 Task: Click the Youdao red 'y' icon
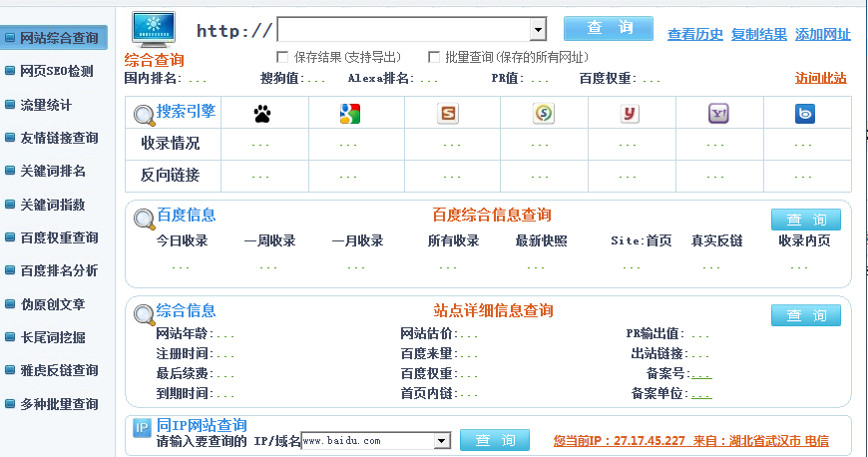[629, 114]
